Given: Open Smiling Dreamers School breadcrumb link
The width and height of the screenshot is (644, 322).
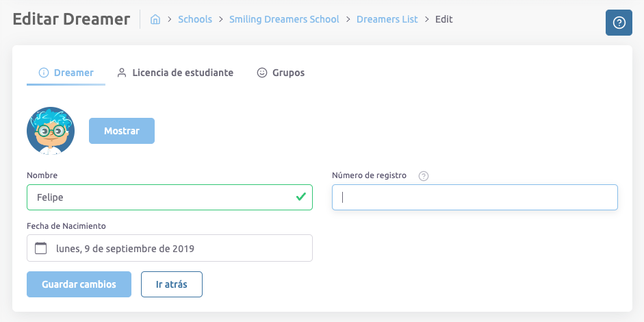Looking at the screenshot, I should click(x=284, y=19).
